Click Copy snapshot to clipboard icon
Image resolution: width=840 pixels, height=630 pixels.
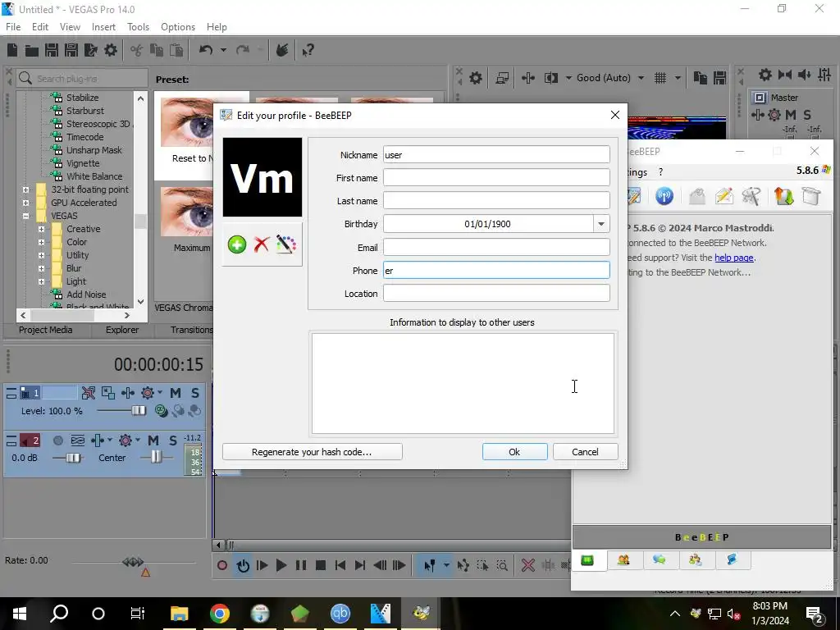coord(700,78)
